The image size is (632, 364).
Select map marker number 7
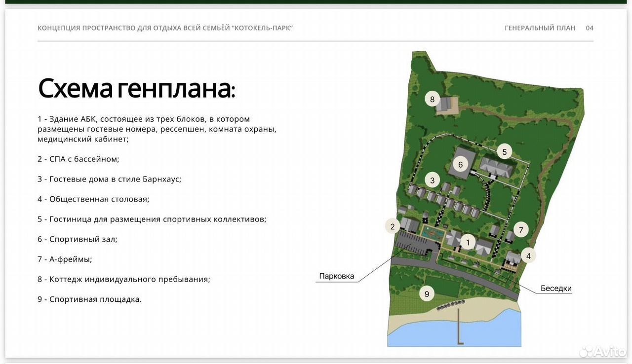click(520, 230)
